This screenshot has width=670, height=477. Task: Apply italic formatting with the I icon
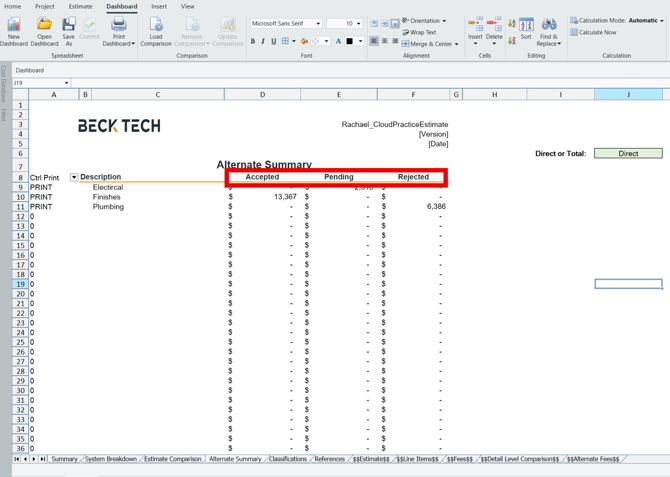[263, 42]
